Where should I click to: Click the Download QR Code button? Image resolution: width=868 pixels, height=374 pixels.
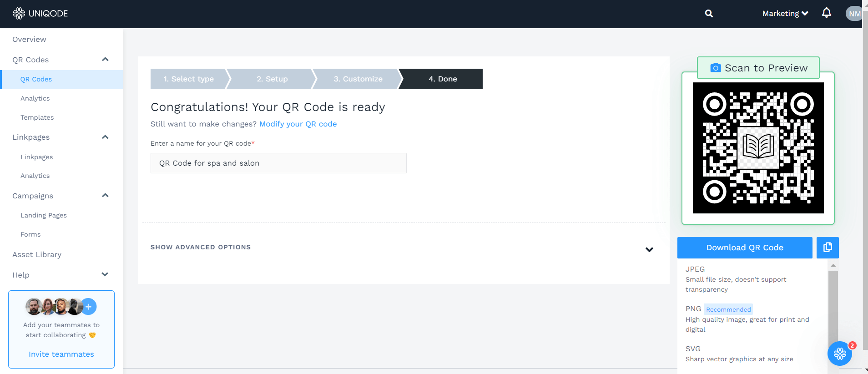tap(744, 248)
